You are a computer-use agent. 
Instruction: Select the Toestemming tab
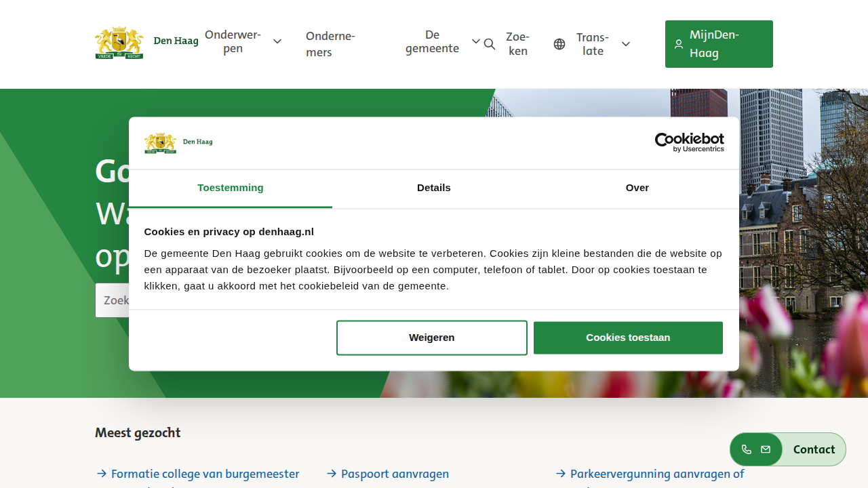(230, 188)
